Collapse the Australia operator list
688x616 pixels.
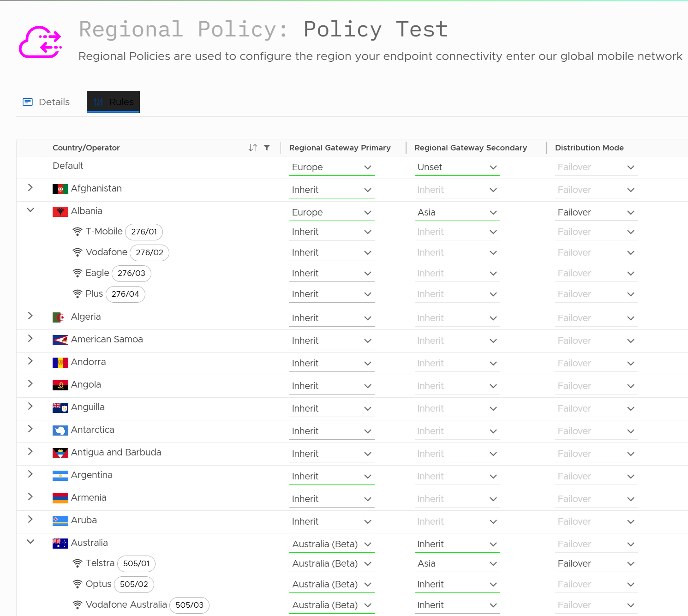[x=30, y=542]
